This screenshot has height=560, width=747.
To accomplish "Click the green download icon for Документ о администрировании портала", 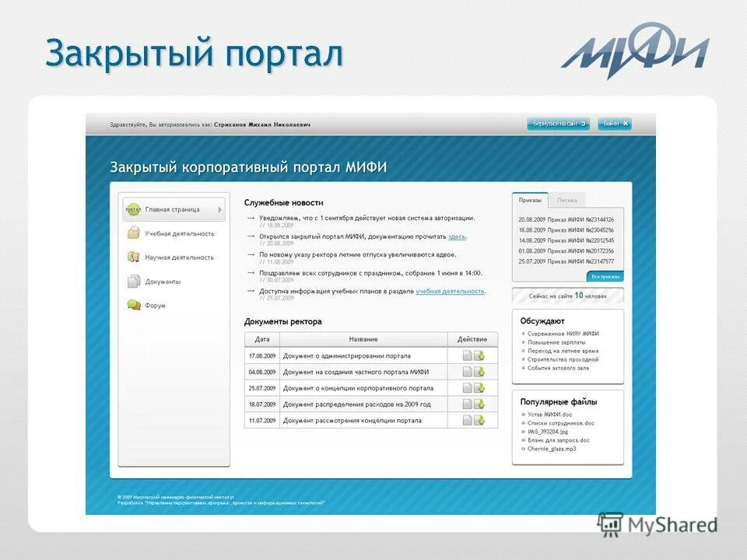I will (x=479, y=355).
